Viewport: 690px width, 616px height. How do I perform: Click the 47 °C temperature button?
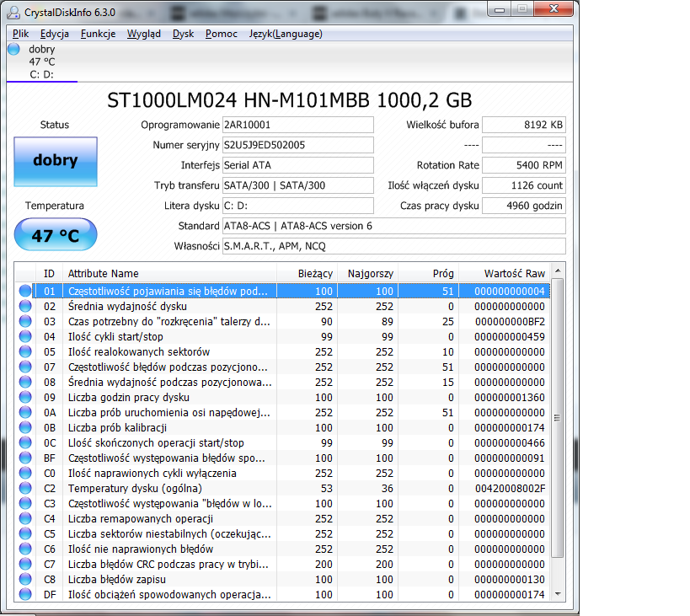[x=56, y=234]
